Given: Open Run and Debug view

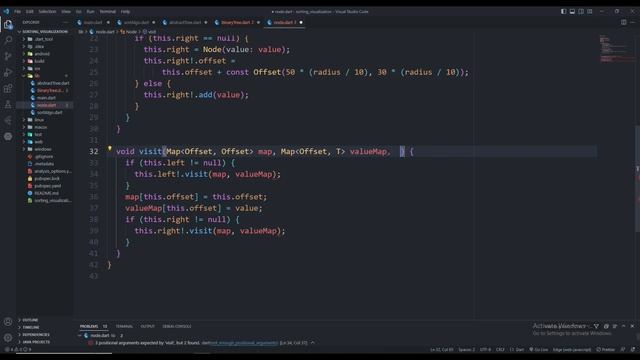Looking at the screenshot, I should click(x=8, y=72).
